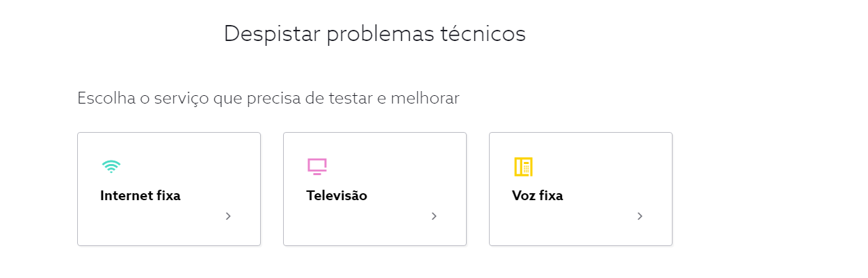868x278 pixels.
Task: Click the chevron arrow on Voz fixa card
Action: (x=640, y=216)
